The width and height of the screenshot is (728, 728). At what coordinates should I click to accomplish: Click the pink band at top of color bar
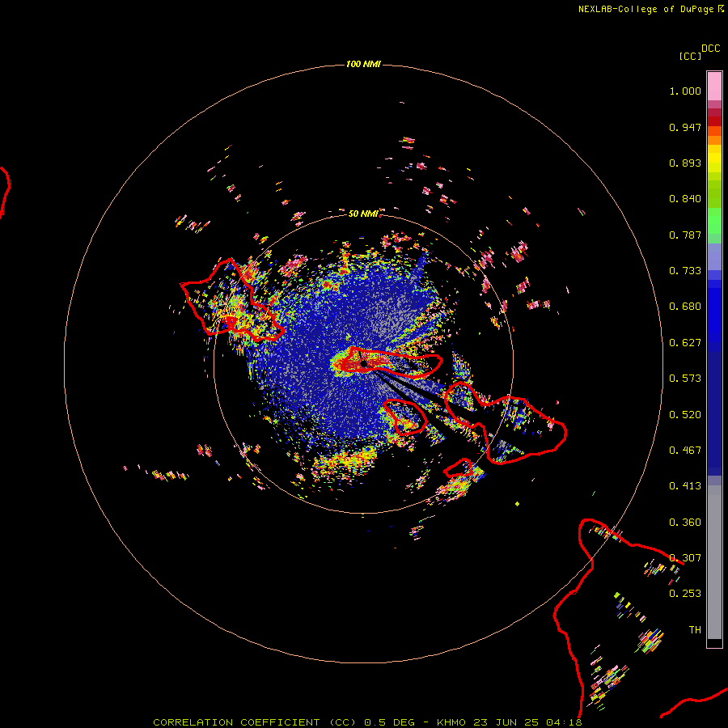point(714,87)
